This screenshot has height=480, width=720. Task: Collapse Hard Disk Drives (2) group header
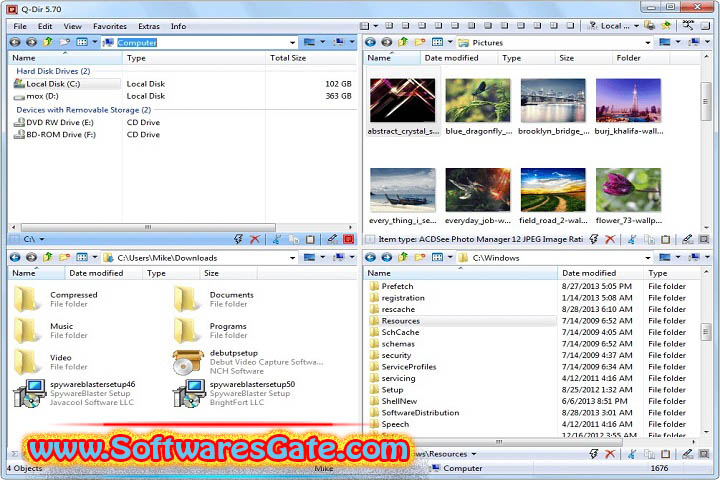53,71
